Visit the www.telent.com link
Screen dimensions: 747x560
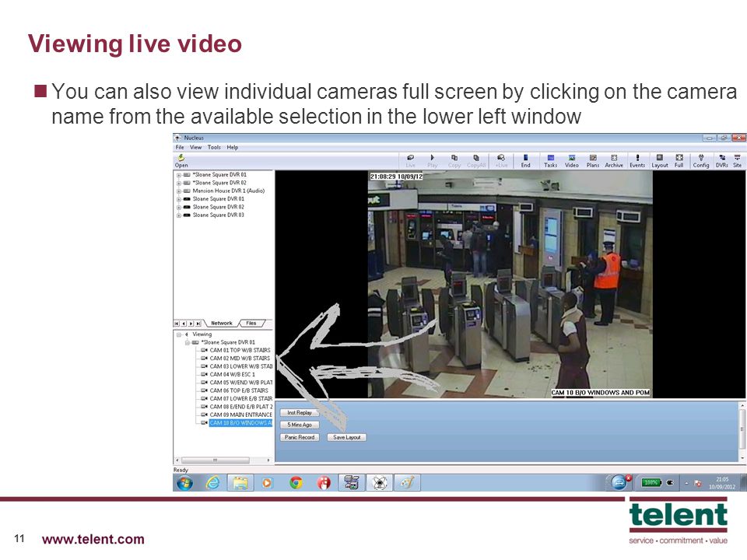click(x=93, y=539)
